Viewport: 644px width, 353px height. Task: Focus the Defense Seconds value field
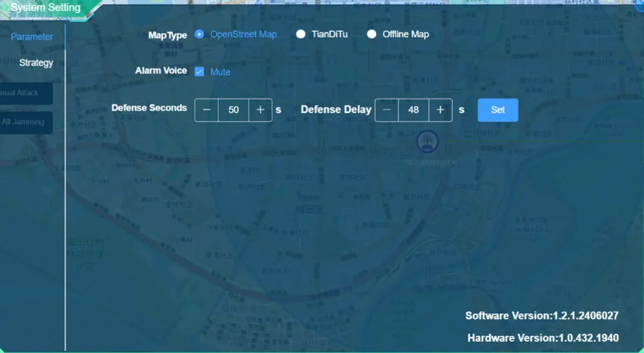point(233,110)
